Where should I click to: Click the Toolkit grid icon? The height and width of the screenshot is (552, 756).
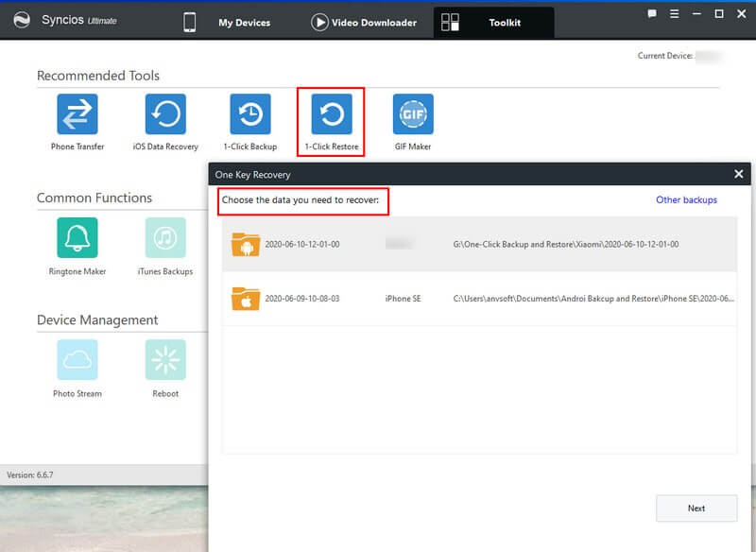point(451,22)
